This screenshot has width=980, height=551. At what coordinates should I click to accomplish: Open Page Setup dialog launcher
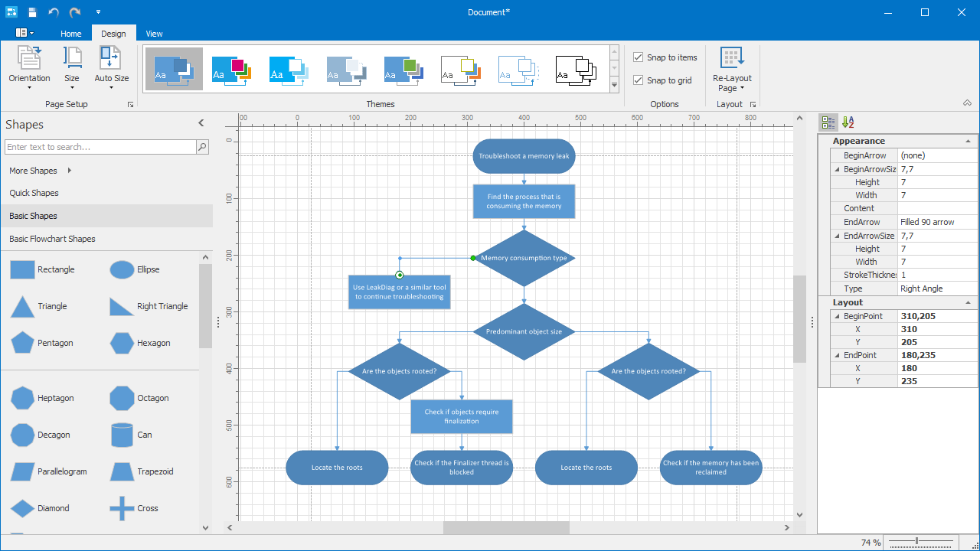coord(130,104)
